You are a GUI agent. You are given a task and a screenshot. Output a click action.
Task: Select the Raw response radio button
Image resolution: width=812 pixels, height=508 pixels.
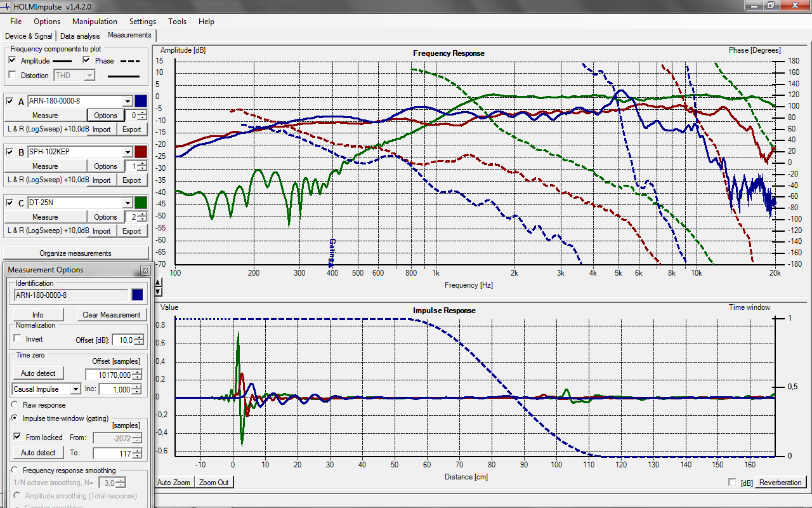(15, 404)
